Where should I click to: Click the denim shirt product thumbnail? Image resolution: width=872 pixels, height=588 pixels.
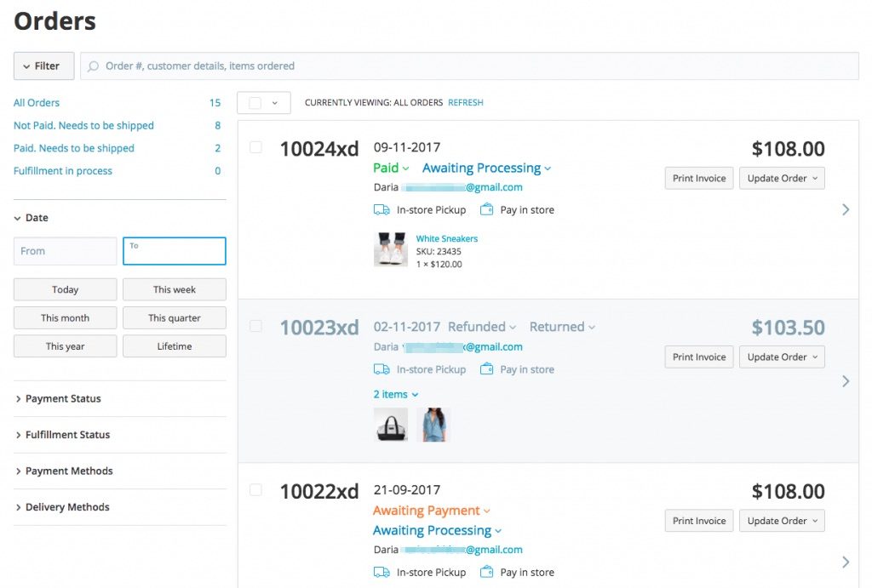[x=435, y=425]
